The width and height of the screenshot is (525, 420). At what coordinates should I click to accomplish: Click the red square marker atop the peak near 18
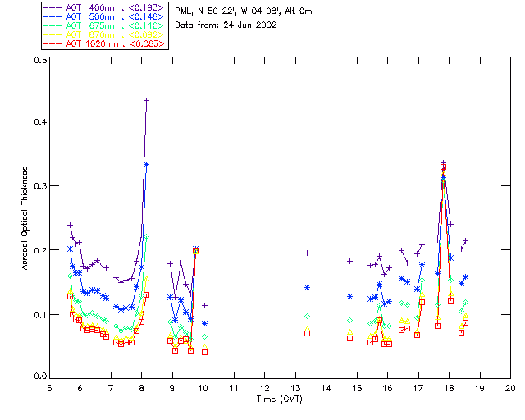(x=443, y=167)
